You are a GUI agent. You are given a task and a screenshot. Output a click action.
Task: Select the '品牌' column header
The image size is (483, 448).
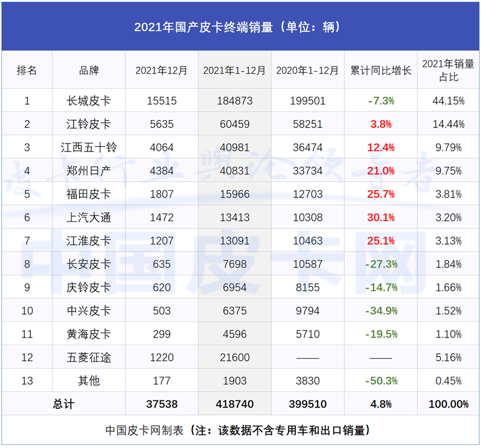coord(89,71)
